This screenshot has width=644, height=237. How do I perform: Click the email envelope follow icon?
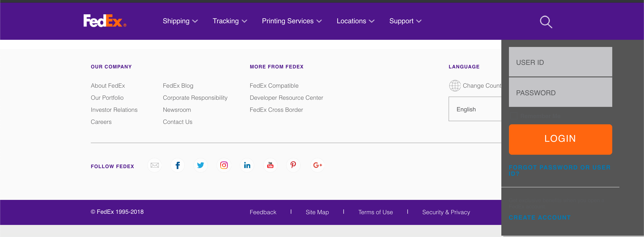click(154, 165)
